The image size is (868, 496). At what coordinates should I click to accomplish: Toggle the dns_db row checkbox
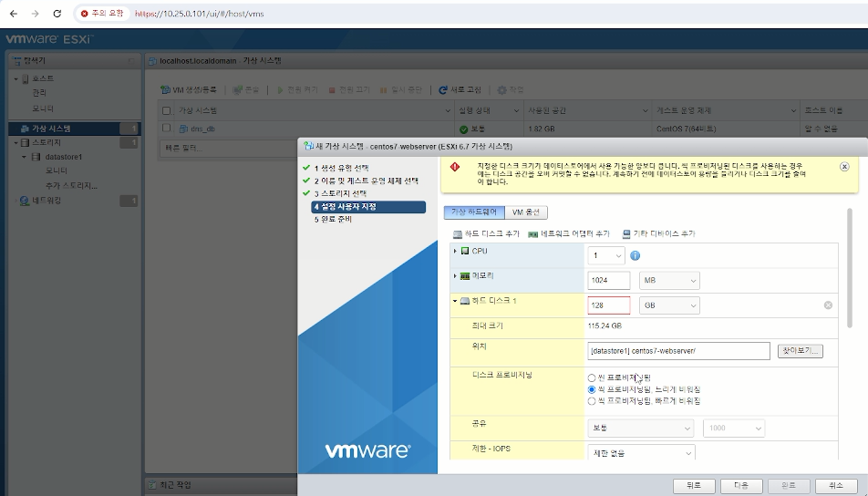click(x=166, y=128)
